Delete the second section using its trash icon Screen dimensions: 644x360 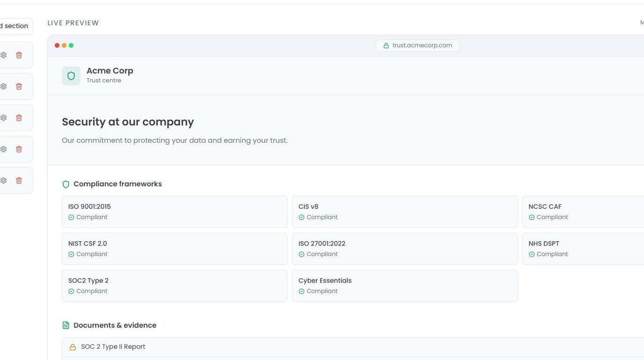click(x=19, y=87)
